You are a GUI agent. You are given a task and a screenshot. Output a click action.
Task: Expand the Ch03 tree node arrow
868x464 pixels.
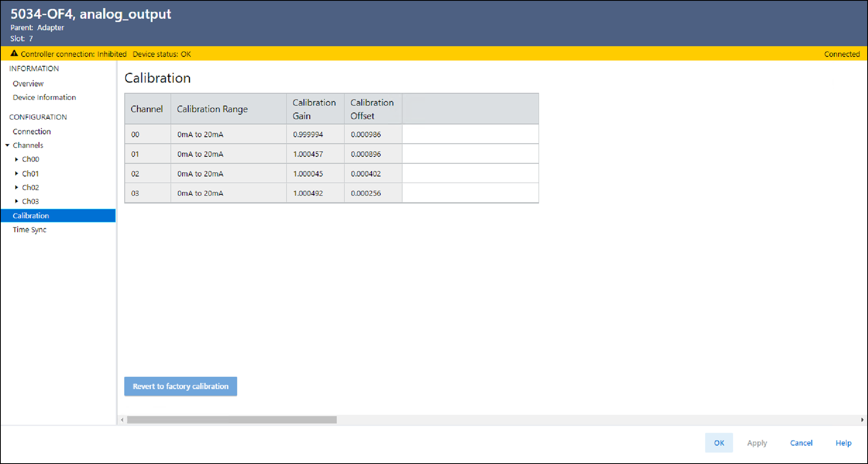tap(16, 201)
